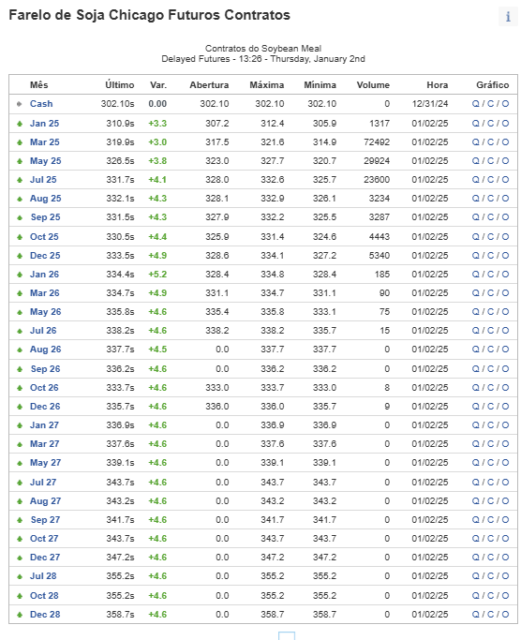Open the O options link for Jan 27

click(x=505, y=425)
